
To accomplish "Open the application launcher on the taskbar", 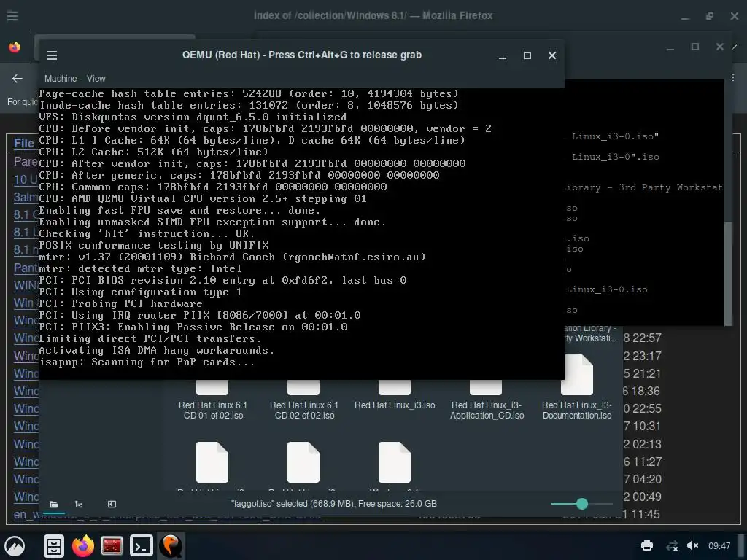I will pyautogui.click(x=15, y=545).
